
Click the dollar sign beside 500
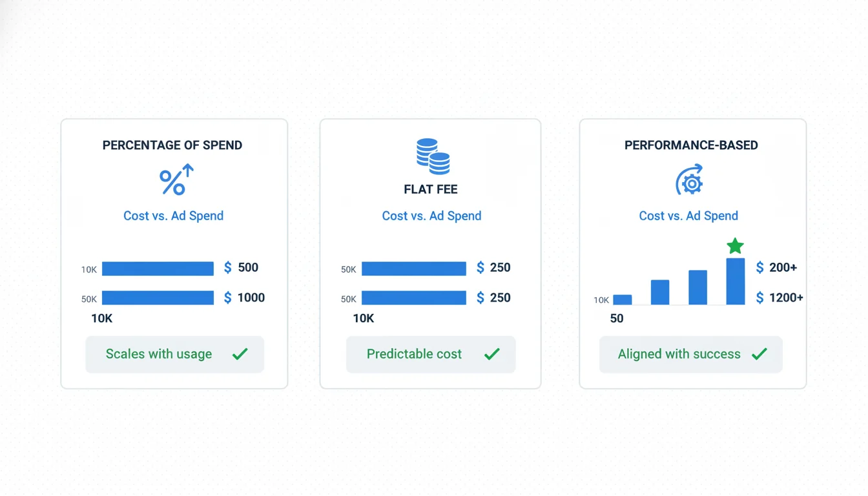[227, 267]
